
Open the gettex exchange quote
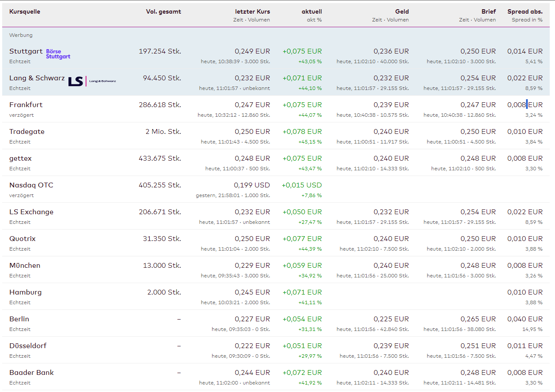tap(21, 158)
